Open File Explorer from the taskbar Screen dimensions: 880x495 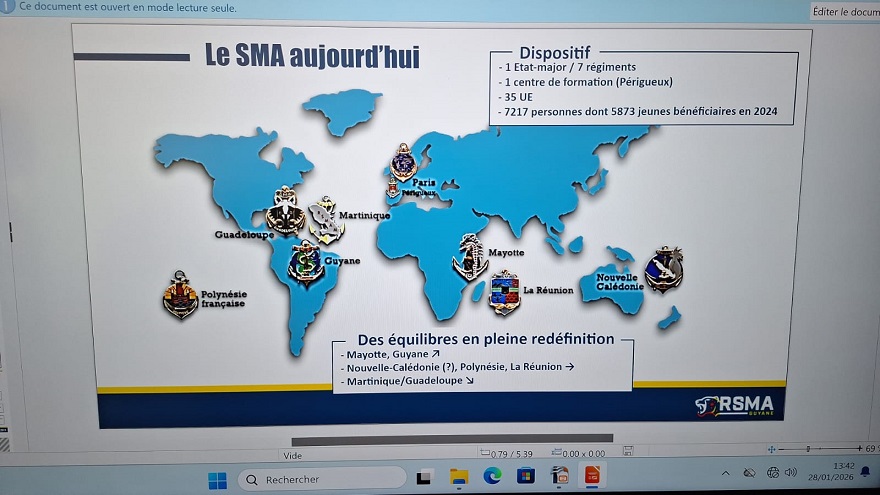pos(459,477)
